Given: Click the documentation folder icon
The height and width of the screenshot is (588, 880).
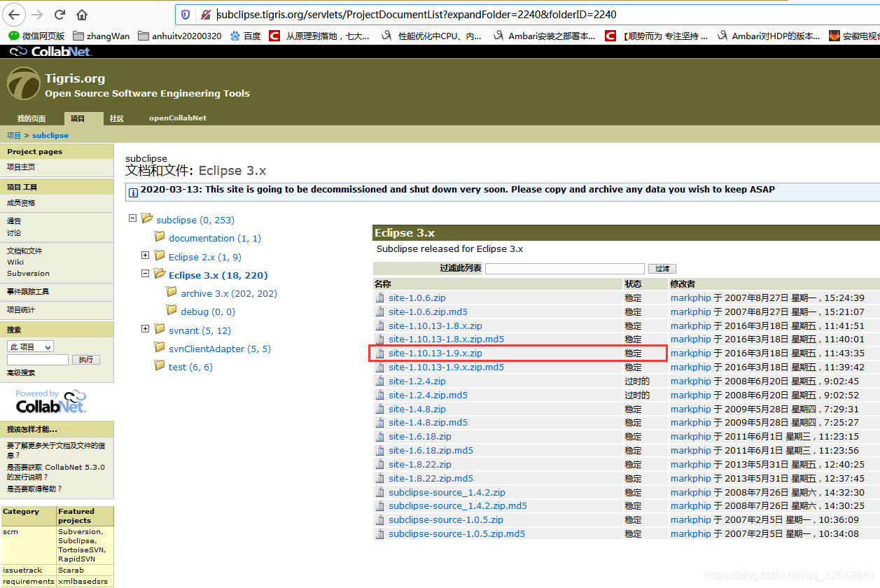Looking at the screenshot, I should 160,237.
